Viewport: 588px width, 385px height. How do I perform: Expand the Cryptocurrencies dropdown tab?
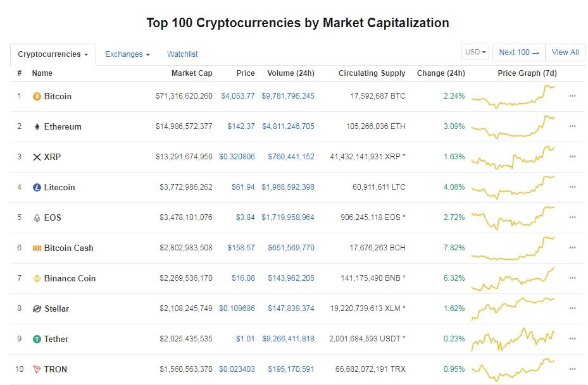tap(53, 54)
